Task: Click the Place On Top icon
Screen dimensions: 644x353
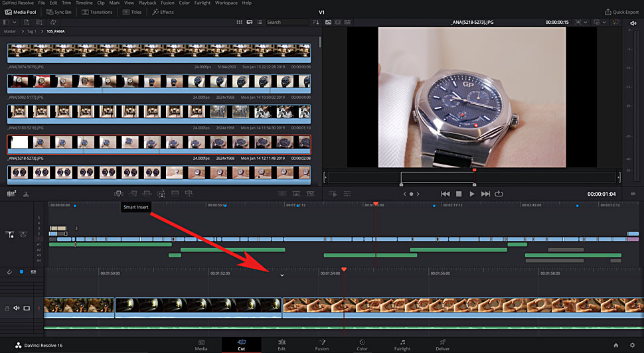Action: (175, 194)
